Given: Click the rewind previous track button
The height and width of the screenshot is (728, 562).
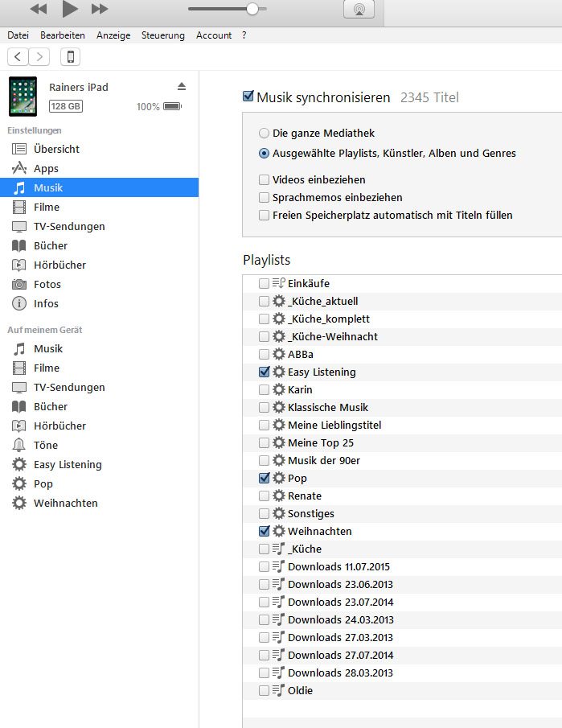Looking at the screenshot, I should click(39, 8).
